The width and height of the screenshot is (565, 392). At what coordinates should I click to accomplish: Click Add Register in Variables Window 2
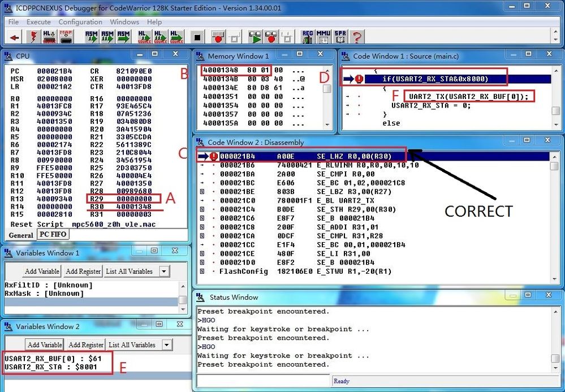coord(86,345)
